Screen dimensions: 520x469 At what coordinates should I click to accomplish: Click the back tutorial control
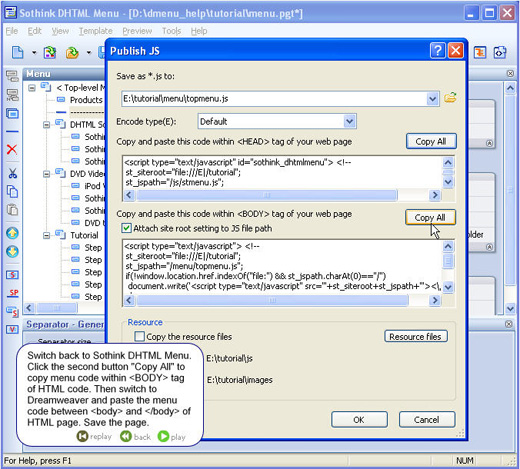135,436
